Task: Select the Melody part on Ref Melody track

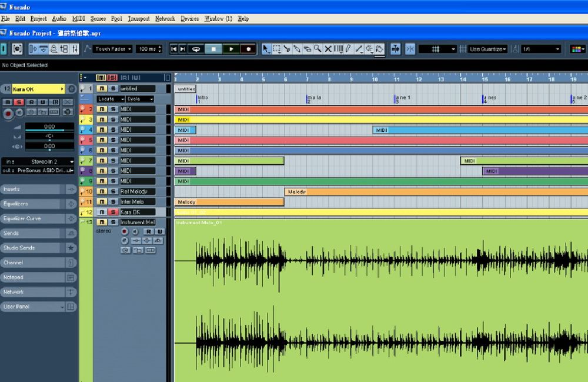Action: (x=436, y=192)
